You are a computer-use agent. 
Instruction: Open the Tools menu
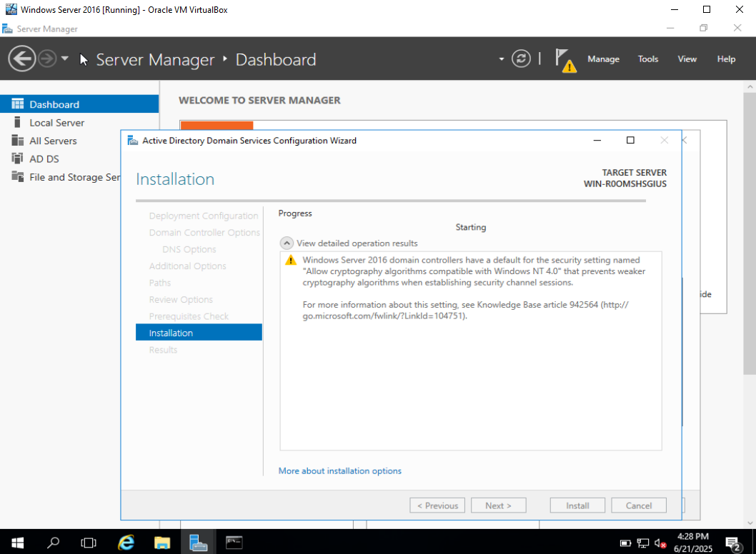[x=647, y=59]
